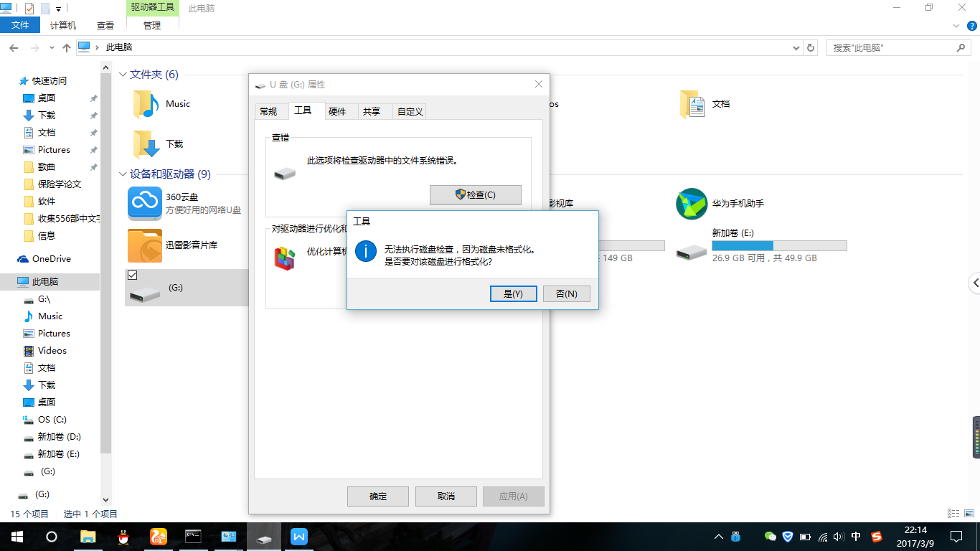This screenshot has height=551, width=980.
Task: Click the Properties checkmark icon in the title bar
Action: (29, 9)
